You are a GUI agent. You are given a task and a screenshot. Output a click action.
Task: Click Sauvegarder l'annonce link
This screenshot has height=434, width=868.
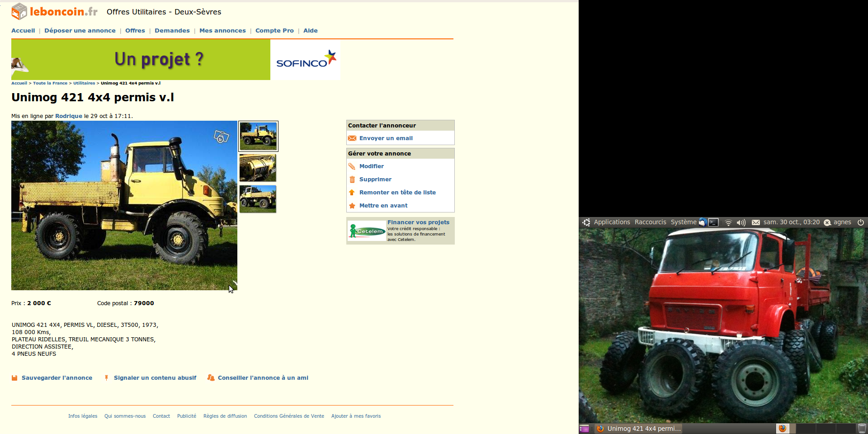pyautogui.click(x=57, y=378)
